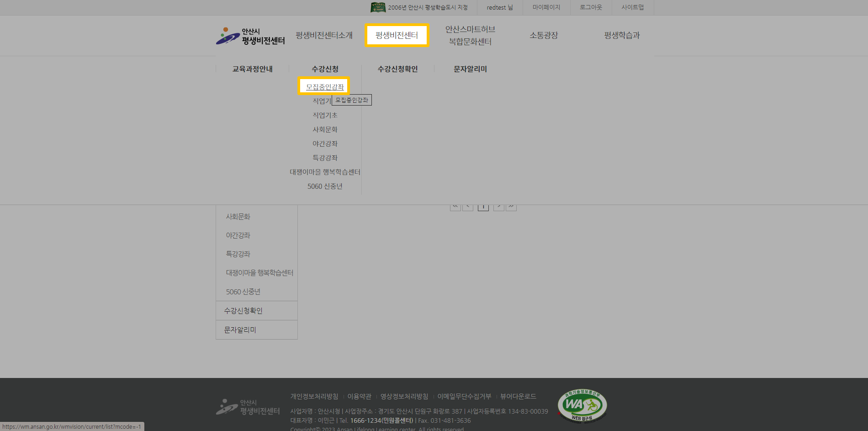Expand 문자알리미 section in left sidebar
Image resolution: width=868 pixels, height=431 pixels.
click(x=257, y=330)
